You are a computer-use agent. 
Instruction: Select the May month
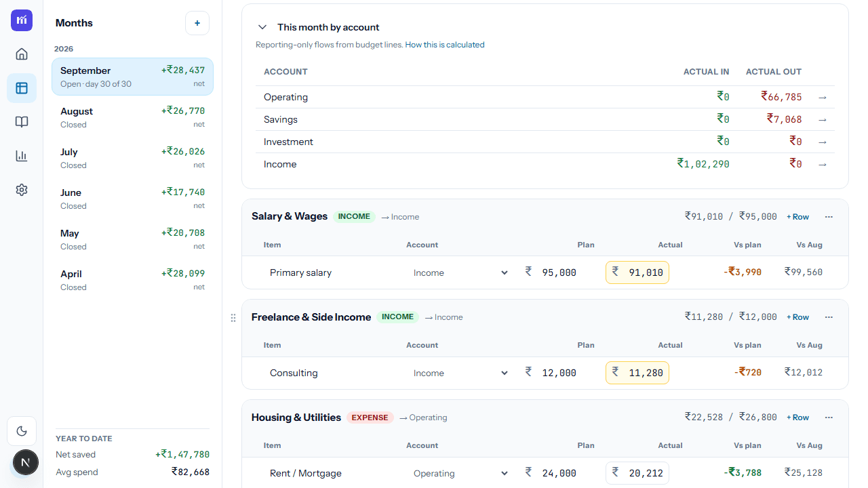[133, 239]
